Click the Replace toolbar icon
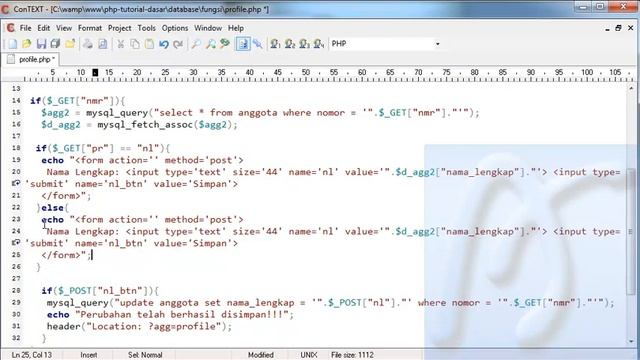This screenshot has width=640, height=360. [x=225, y=44]
